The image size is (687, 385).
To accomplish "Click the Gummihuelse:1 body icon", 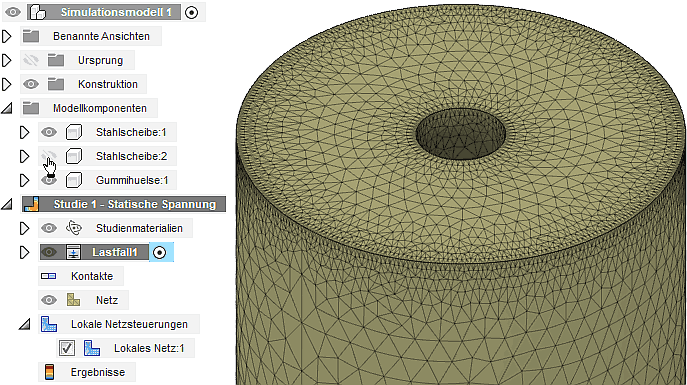I will pyautogui.click(x=74, y=180).
